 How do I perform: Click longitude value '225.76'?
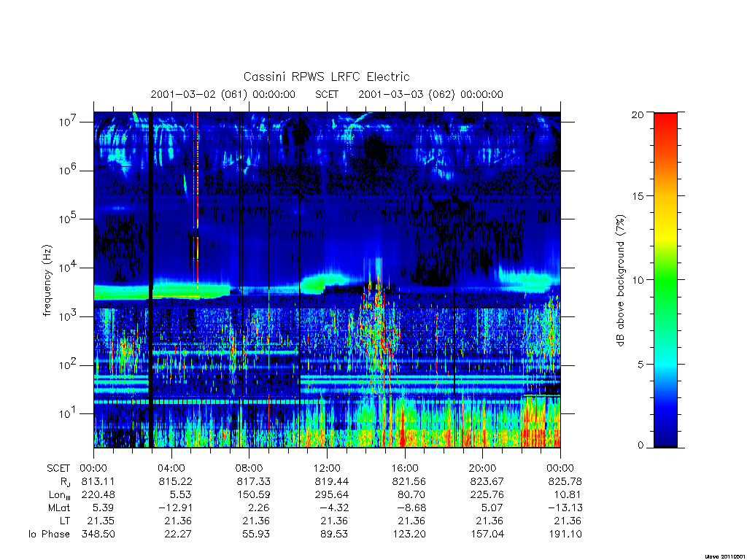pos(487,495)
